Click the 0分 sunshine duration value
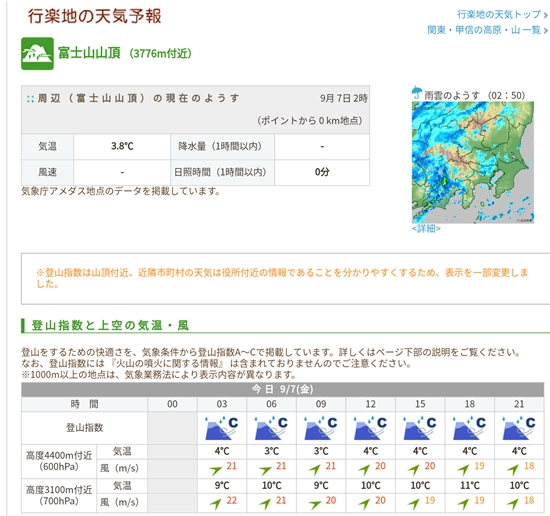The height and width of the screenshot is (516, 550). coord(322,172)
